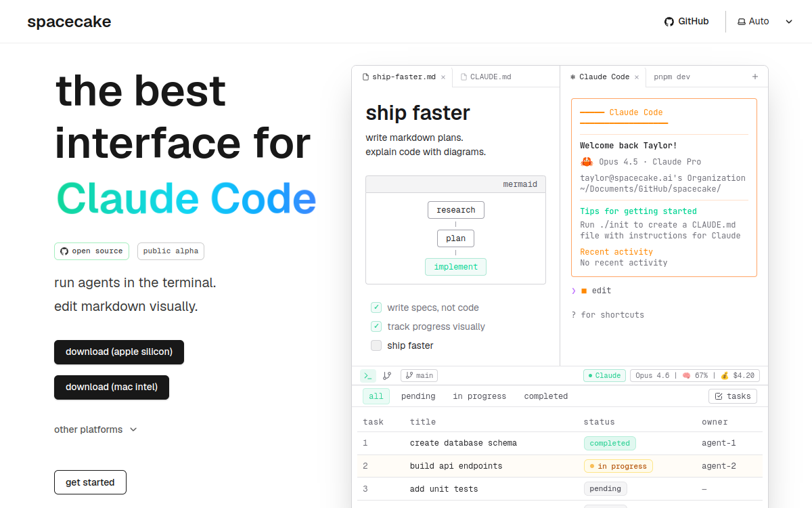Click the owner column header
This screenshot has width=812, height=508.
point(715,422)
